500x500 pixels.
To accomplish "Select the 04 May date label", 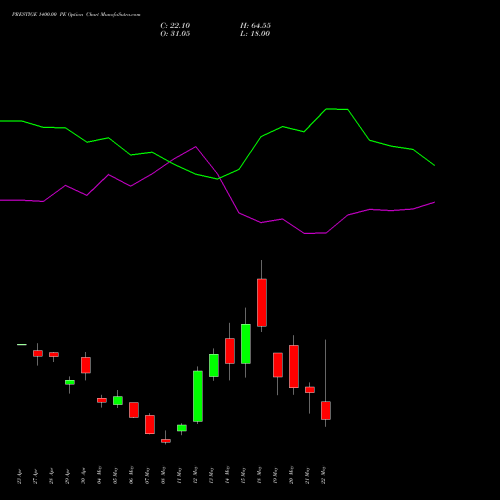I will pos(99,475).
